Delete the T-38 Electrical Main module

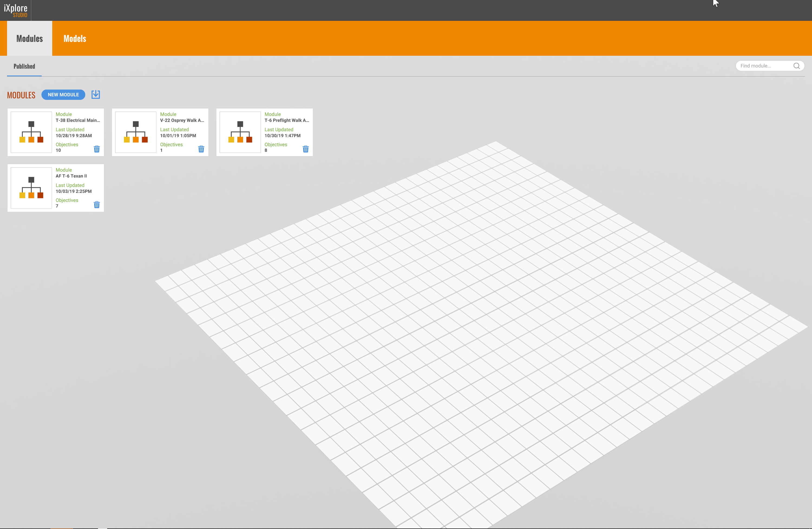[x=97, y=149]
